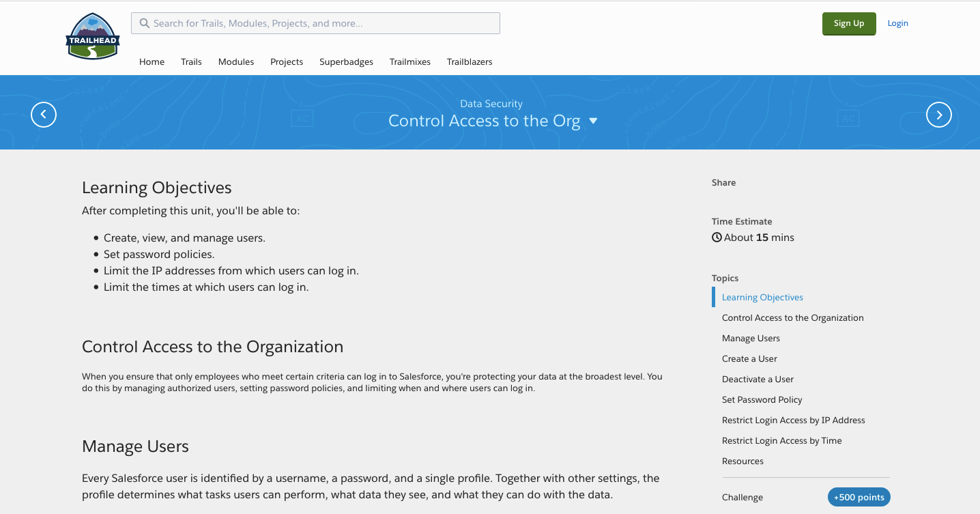Click the Trailhead logo
980x514 pixels.
(93, 36)
